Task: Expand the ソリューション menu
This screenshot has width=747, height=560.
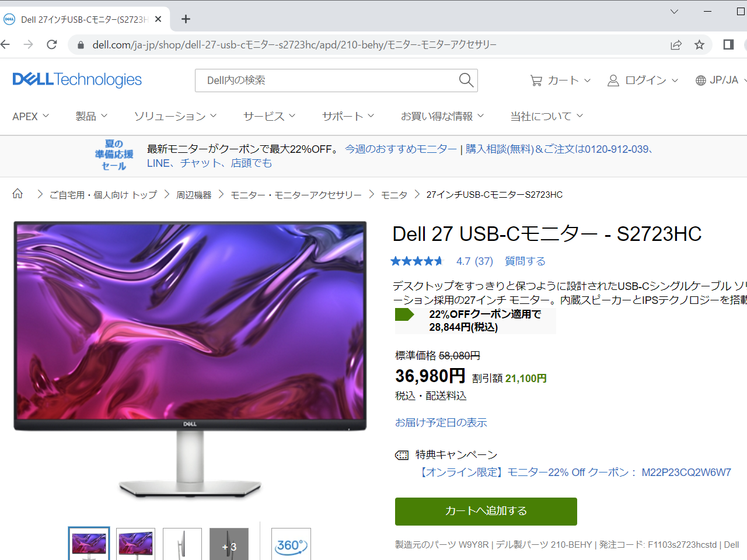Action: tap(175, 116)
